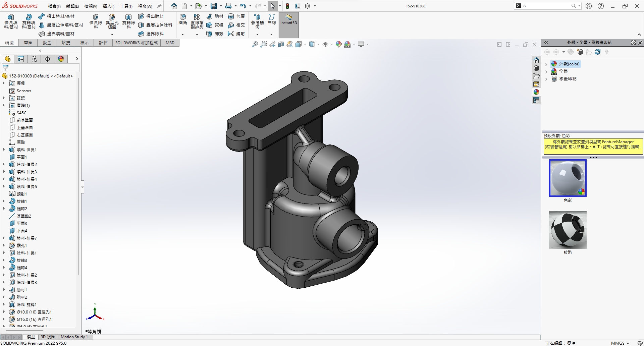Expand the 實體(1) solid bodies folder
644x346 pixels.
pyautogui.click(x=4, y=105)
